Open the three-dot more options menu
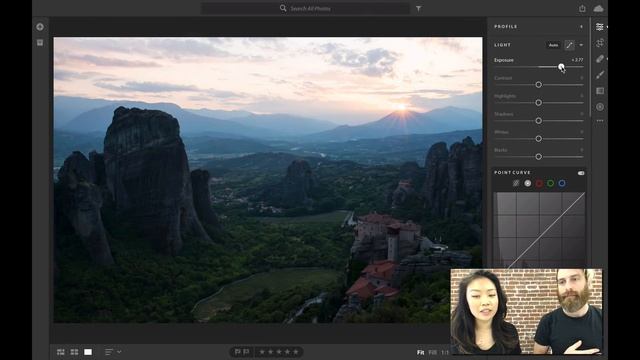Screen dimensions: 640x360 [600, 121]
